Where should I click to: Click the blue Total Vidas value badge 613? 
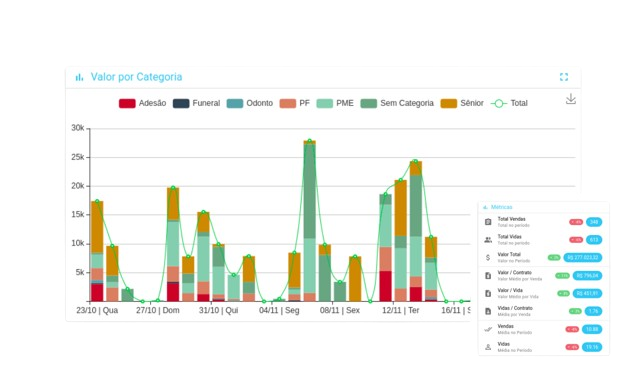594,240
